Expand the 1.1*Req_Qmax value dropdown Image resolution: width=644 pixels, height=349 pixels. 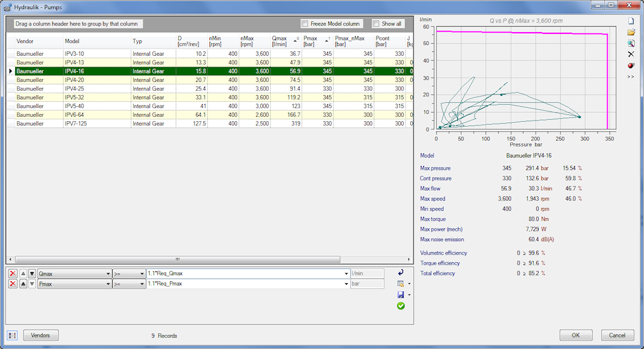pyautogui.click(x=346, y=274)
